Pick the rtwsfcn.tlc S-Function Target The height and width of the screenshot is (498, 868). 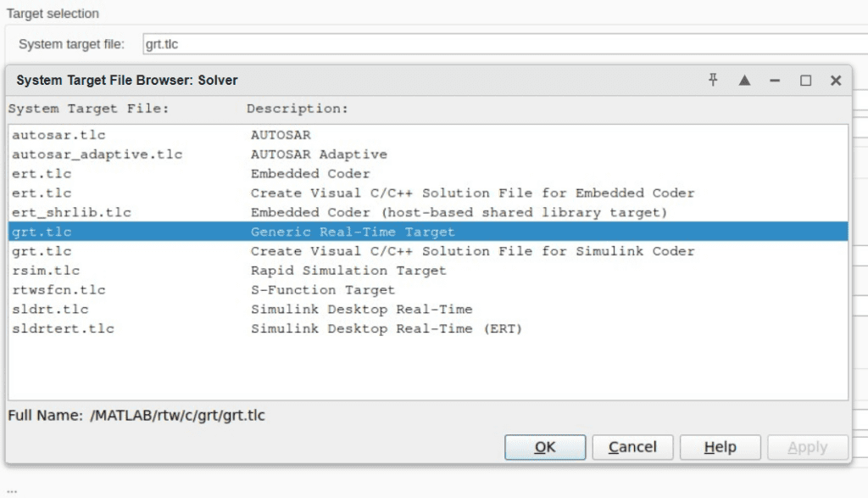click(x=254, y=289)
